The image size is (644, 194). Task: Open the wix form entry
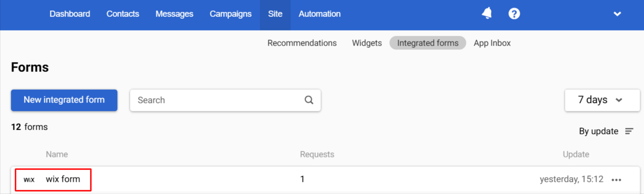pos(63,179)
